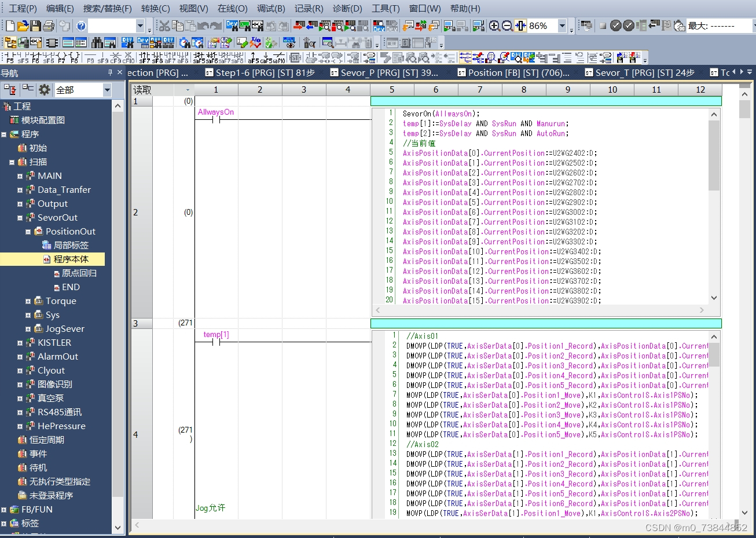Image resolution: width=756 pixels, height=538 pixels.
Task: Click the Copy icon in toolbar
Action: 177,25
